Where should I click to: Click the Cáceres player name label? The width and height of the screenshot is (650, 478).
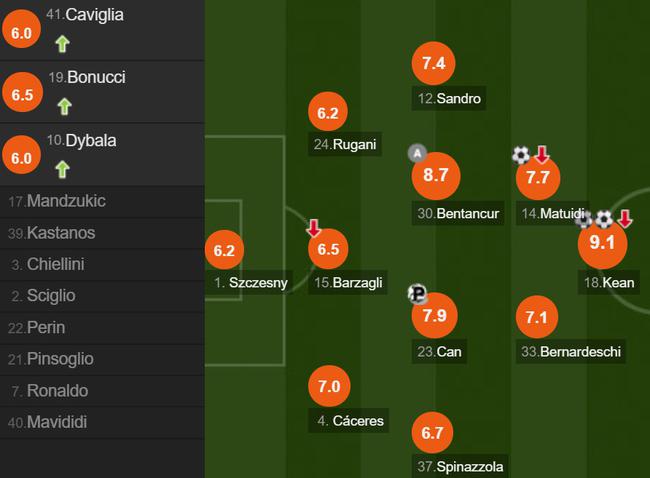350,420
